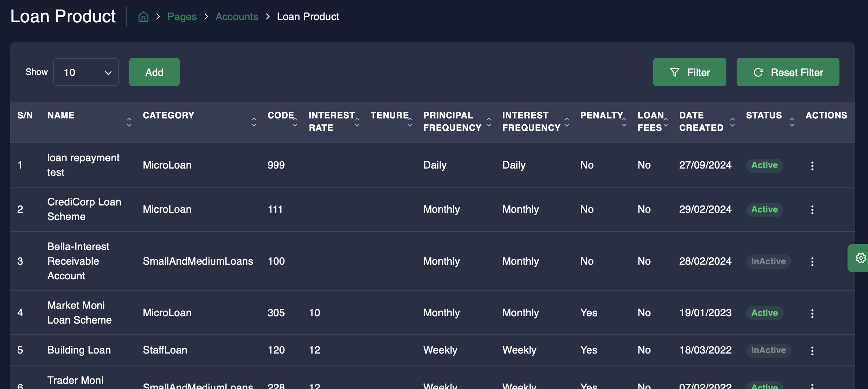The width and height of the screenshot is (868, 389).
Task: Open actions menu for Bella-Interest Receivable Account
Action: [812, 261]
